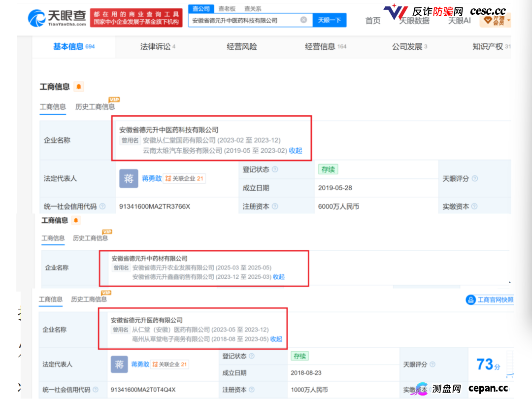The image size is (532, 400).
Task: Clear the search box text
Action: (x=303, y=20)
